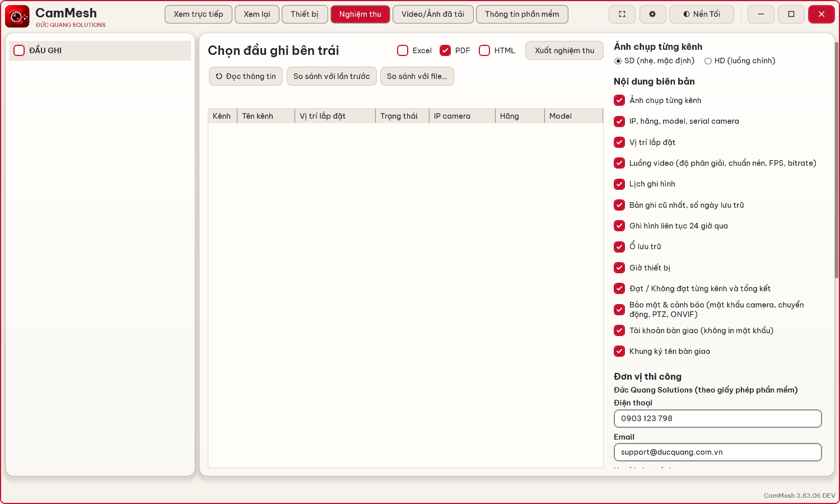Select HD (luồng chính) radio option
The height and width of the screenshot is (504, 840).
click(708, 61)
